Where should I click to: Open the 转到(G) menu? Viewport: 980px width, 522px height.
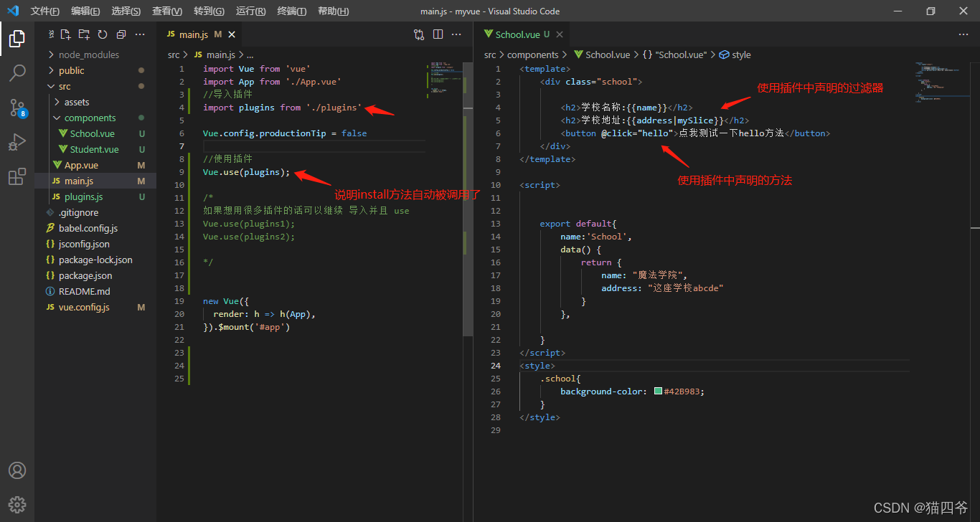click(209, 11)
